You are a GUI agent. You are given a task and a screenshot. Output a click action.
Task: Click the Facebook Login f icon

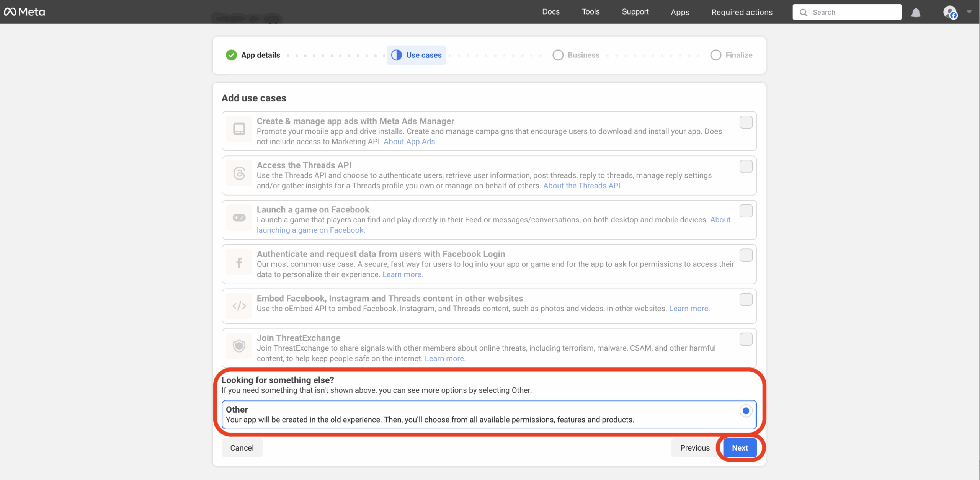point(239,263)
